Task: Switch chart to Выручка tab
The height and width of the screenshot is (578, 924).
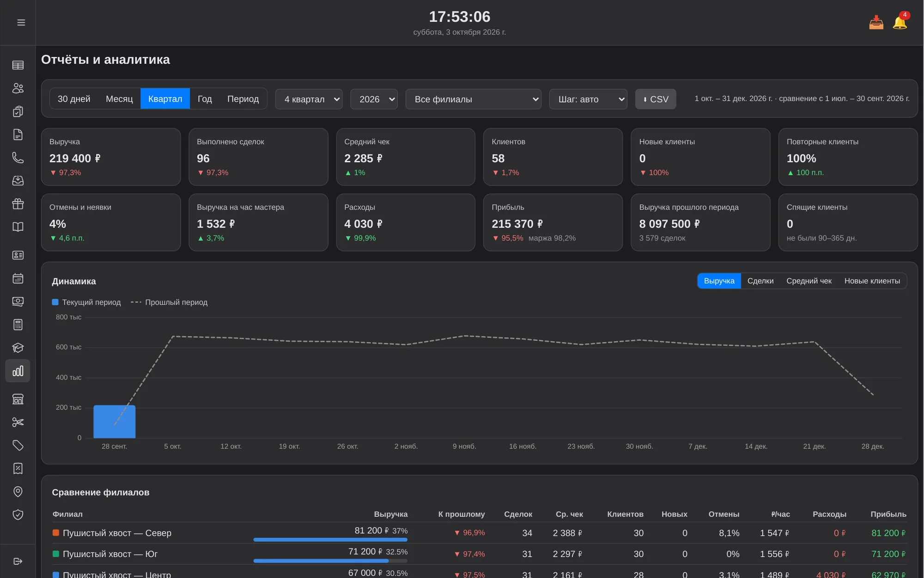Action: 719,281
